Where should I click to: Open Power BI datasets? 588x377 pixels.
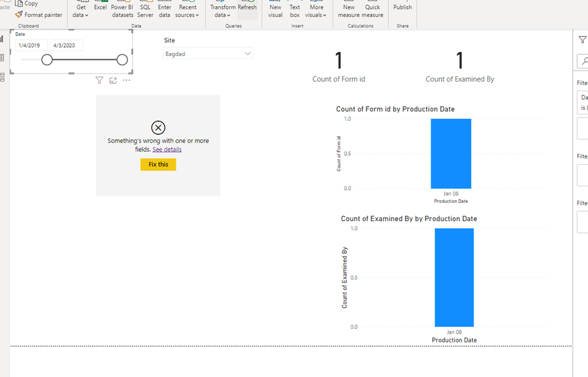click(122, 10)
